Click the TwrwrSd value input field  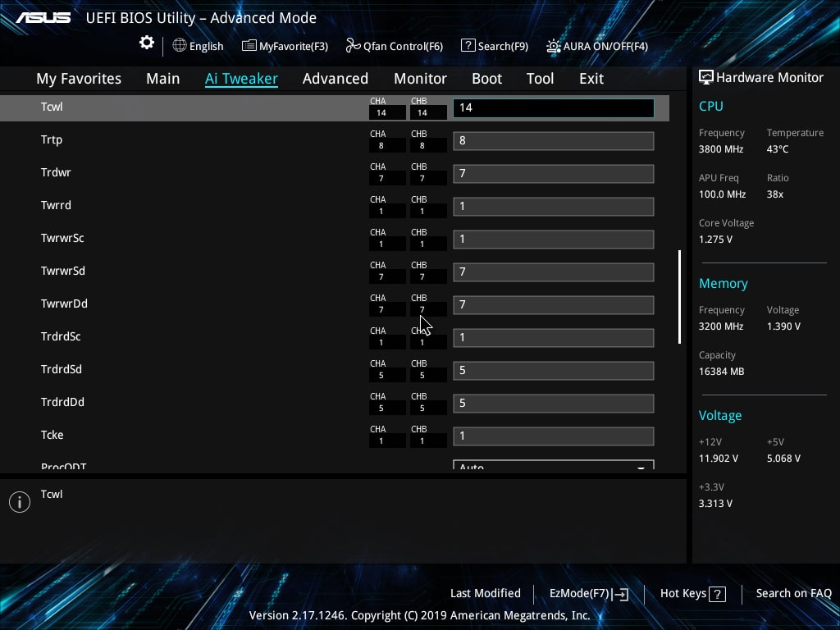point(554,272)
